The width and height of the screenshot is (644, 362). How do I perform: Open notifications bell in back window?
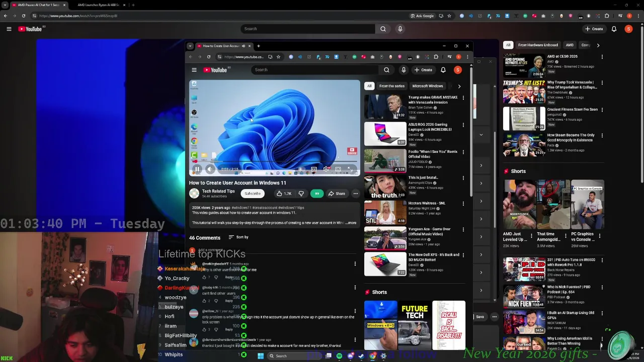[x=614, y=29]
